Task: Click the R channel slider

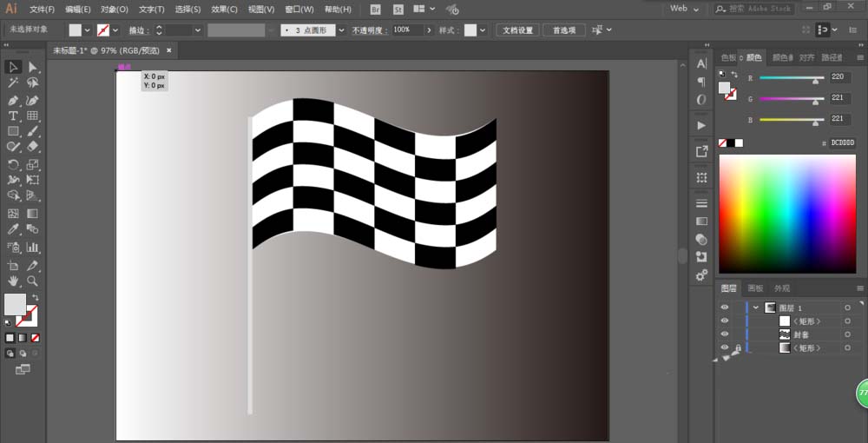Action: [x=792, y=78]
